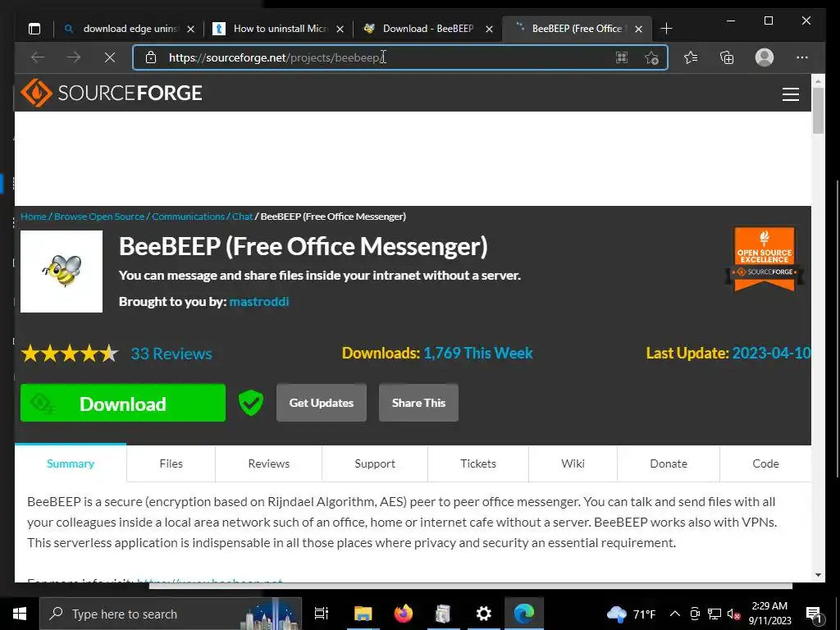This screenshot has height=630, width=840.
Task: Go back to previous page
Action: click(38, 57)
